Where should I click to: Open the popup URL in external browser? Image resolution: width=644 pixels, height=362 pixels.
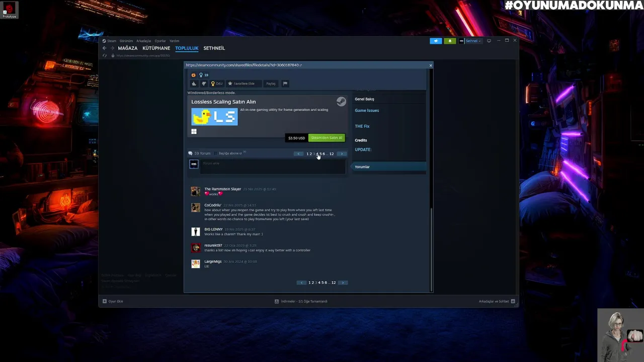pyautogui.click(x=300, y=65)
